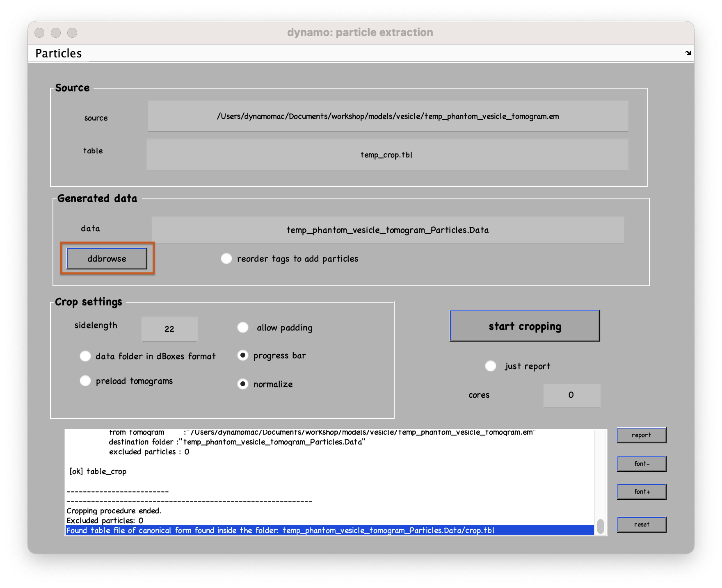Select the just report option
722x588 pixels.
[x=491, y=366]
